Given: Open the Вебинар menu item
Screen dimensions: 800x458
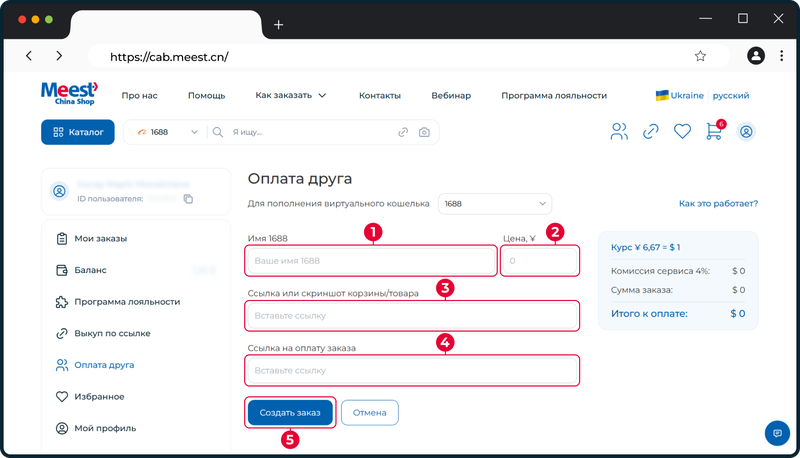Looking at the screenshot, I should tap(451, 95).
